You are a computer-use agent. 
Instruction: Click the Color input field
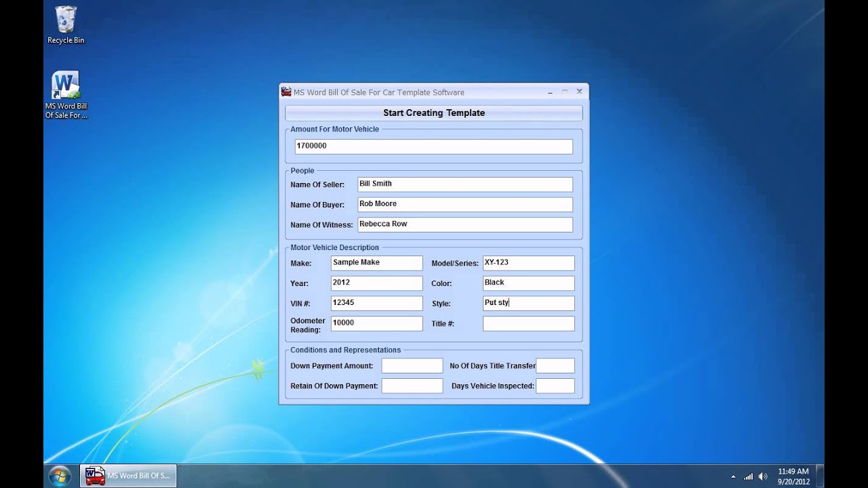point(529,283)
